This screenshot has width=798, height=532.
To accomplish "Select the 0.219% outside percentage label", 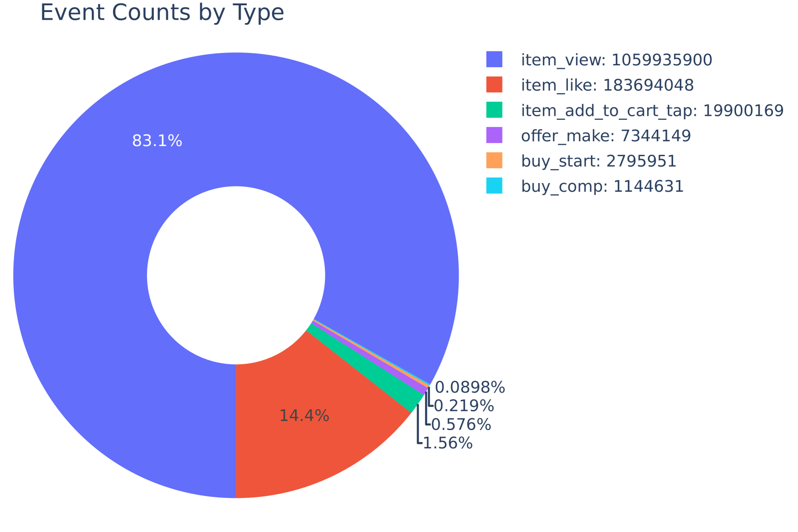I will coord(464,406).
